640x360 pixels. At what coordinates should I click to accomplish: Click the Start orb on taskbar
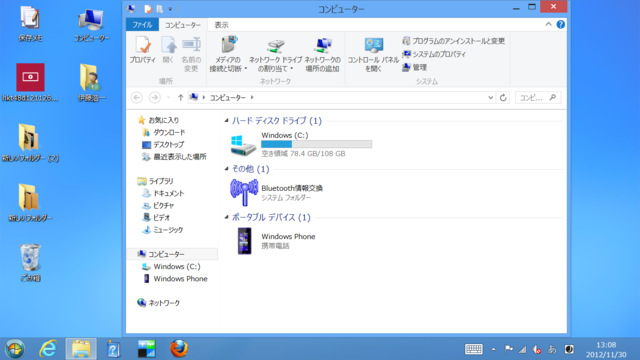pos(15,349)
